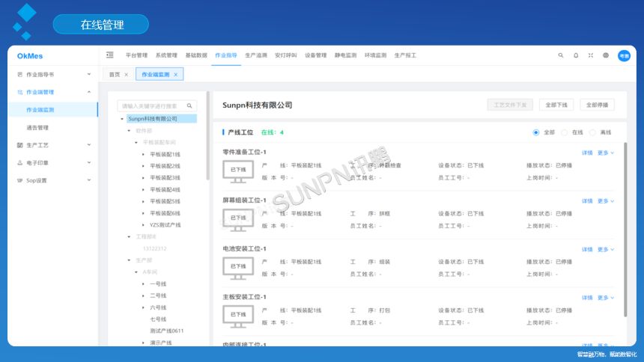Collapse the 作业端管理 sidebar menu chevron

(89, 92)
